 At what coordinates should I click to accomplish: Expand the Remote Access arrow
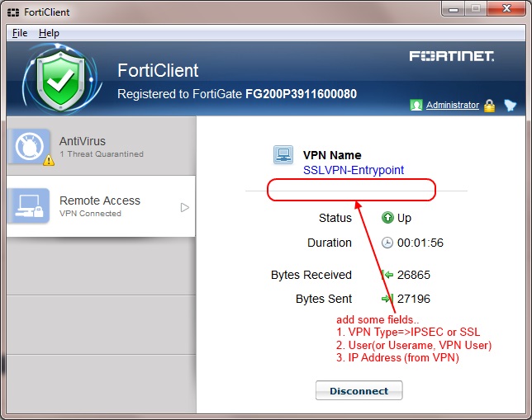click(185, 207)
